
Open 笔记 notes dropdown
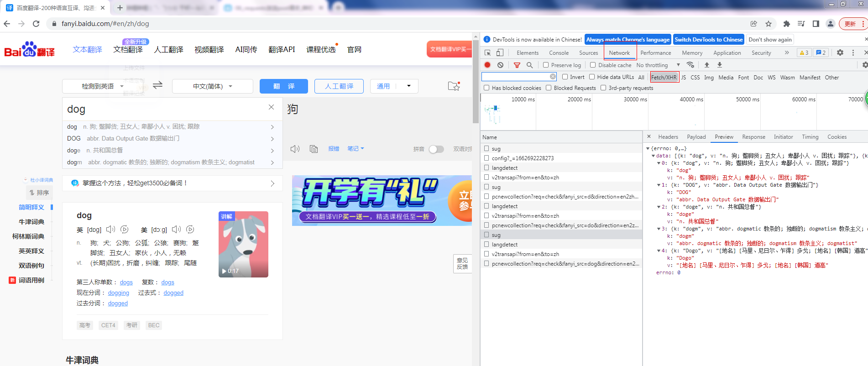click(x=356, y=149)
